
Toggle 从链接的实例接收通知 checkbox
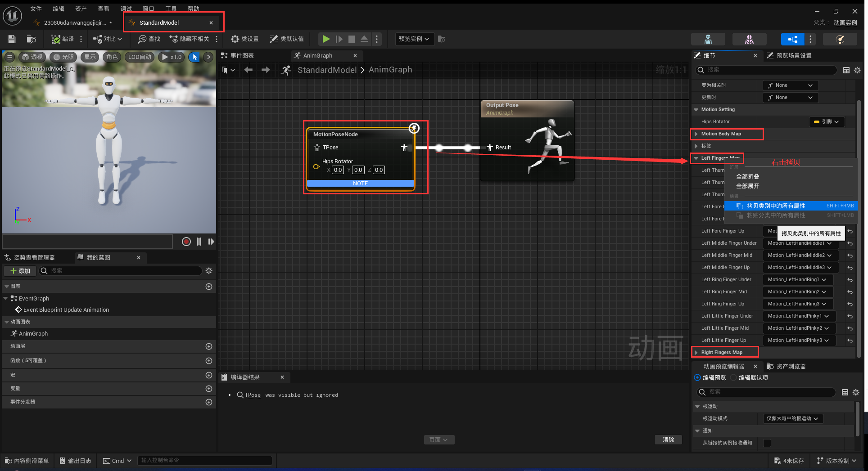(767, 443)
